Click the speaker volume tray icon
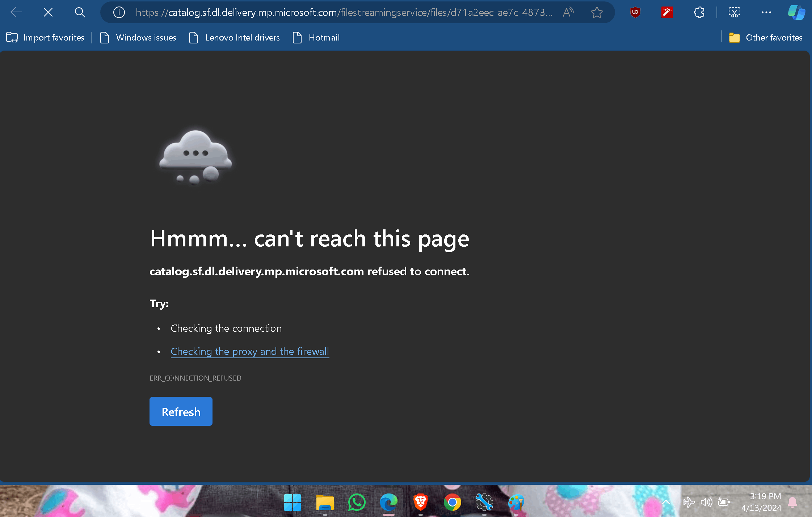Screen dimensions: 812x517 (706, 502)
